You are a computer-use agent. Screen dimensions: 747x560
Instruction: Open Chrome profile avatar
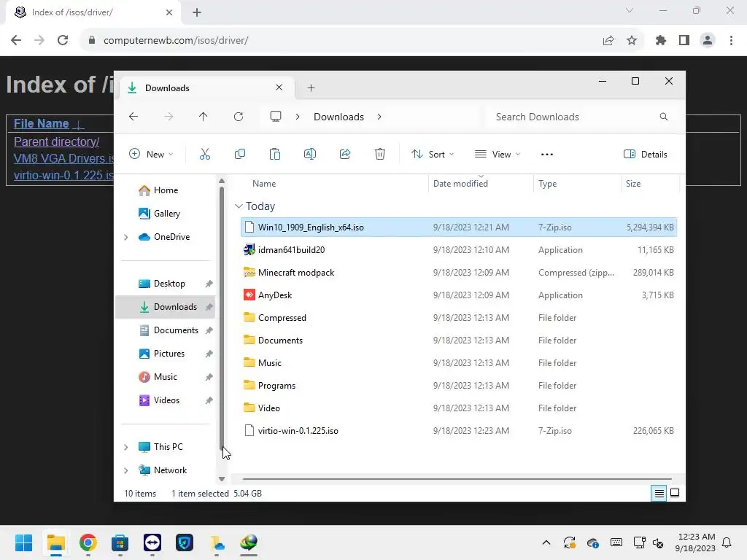pos(708,41)
